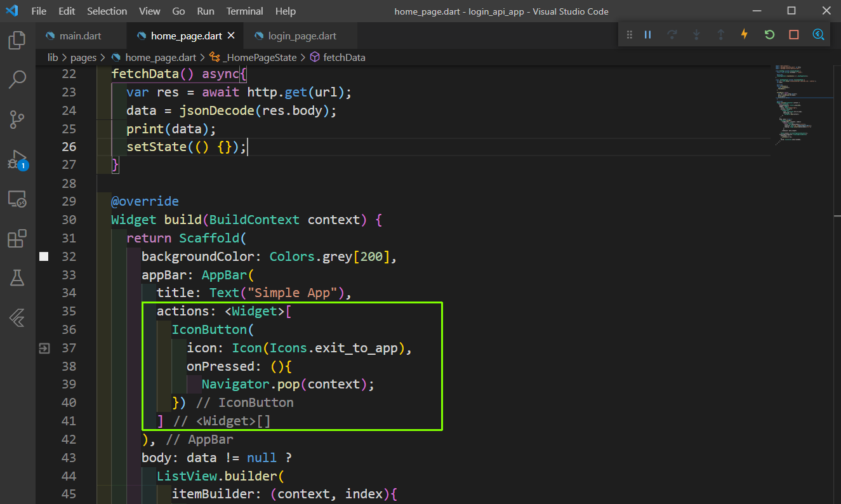Open the Edit menu
The image size is (841, 504).
point(67,11)
